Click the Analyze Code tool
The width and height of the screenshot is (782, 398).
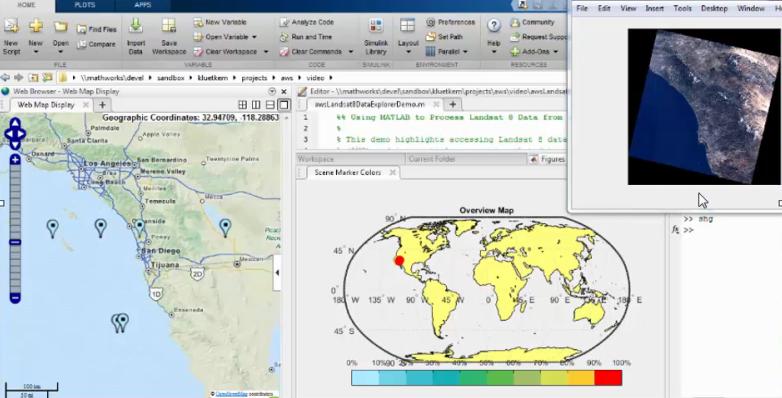tap(306, 22)
